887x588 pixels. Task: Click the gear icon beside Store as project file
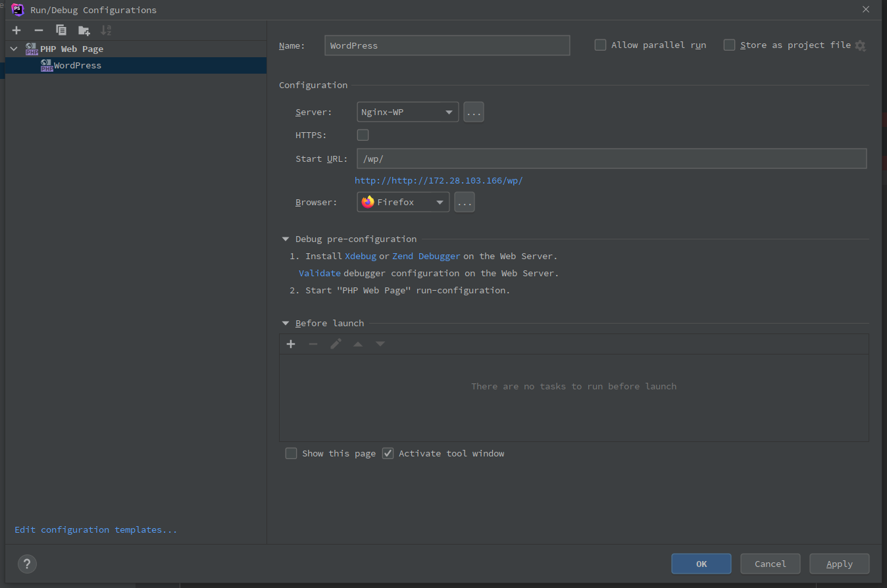pos(861,45)
